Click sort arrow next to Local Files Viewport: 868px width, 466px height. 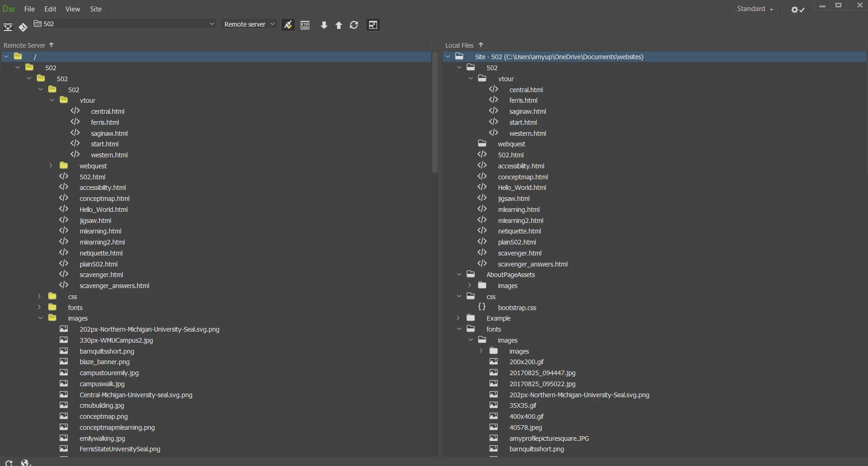pos(481,45)
